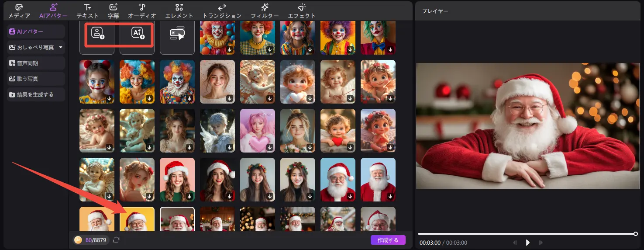644x250 pixels.
Task: Open the エフェクト tab
Action: pos(302,11)
